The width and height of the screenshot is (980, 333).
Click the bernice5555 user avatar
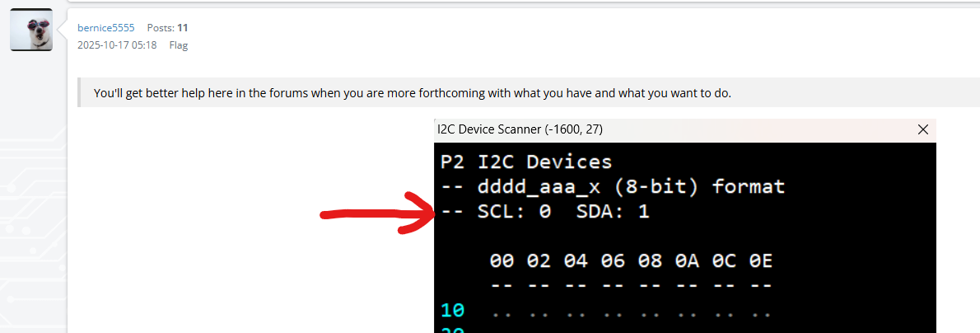tap(31, 30)
